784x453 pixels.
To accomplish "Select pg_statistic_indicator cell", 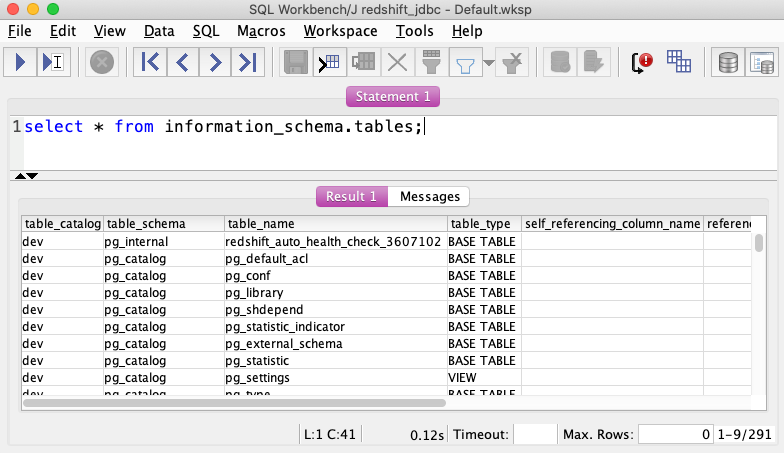I will click(x=336, y=326).
